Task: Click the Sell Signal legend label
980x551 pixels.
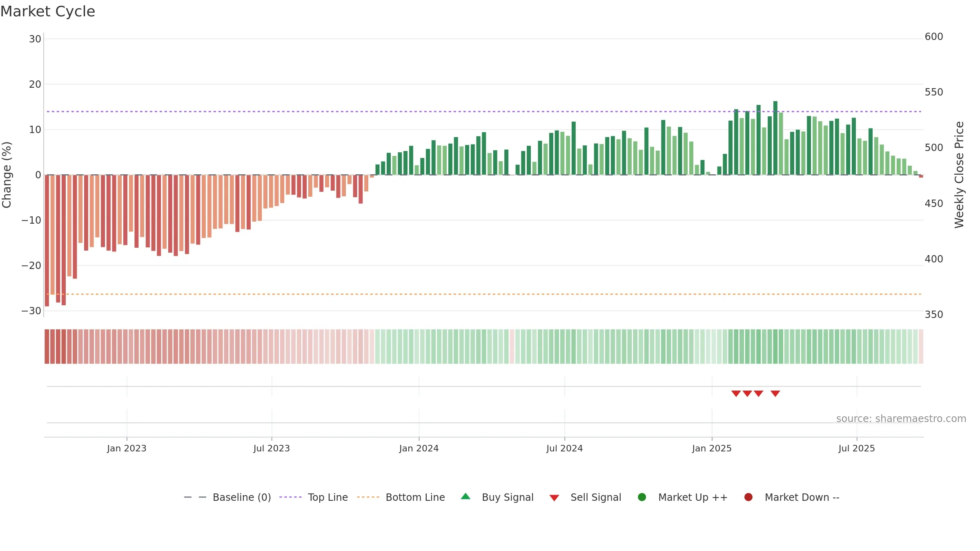Action: [596, 497]
